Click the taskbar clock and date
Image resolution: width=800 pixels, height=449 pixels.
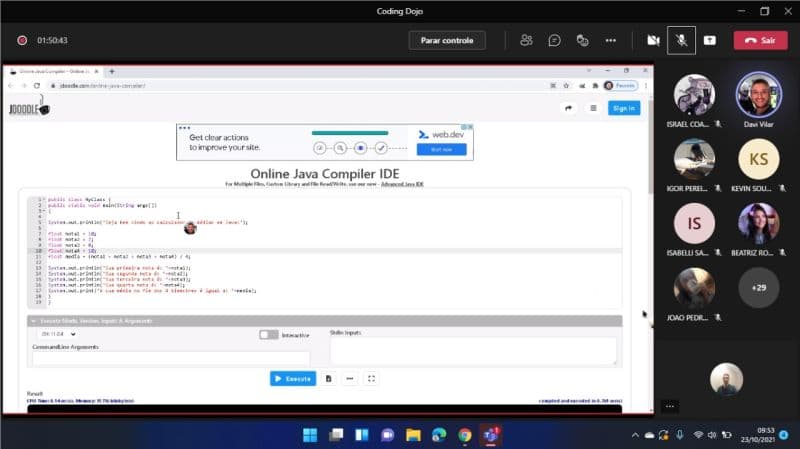coord(758,435)
